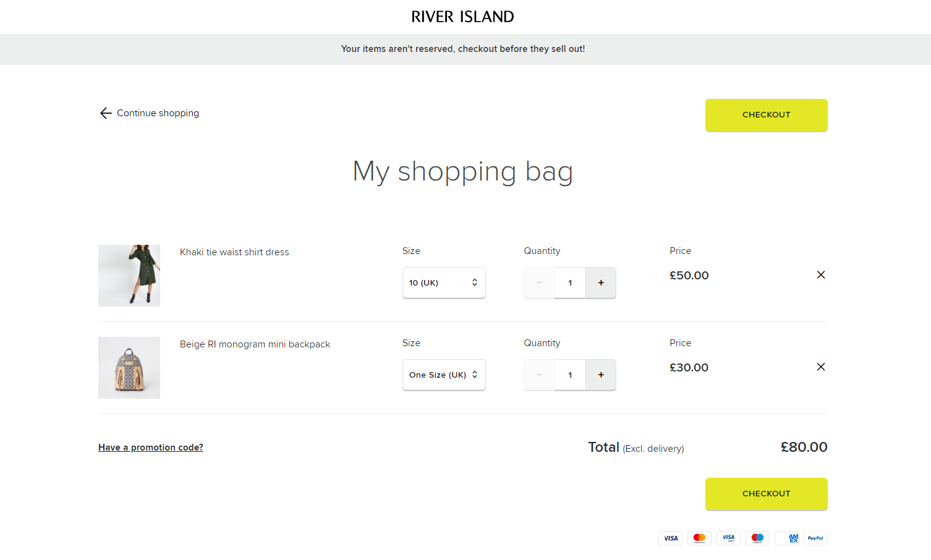
Task: Click the £30.00 price text
Action: point(689,368)
